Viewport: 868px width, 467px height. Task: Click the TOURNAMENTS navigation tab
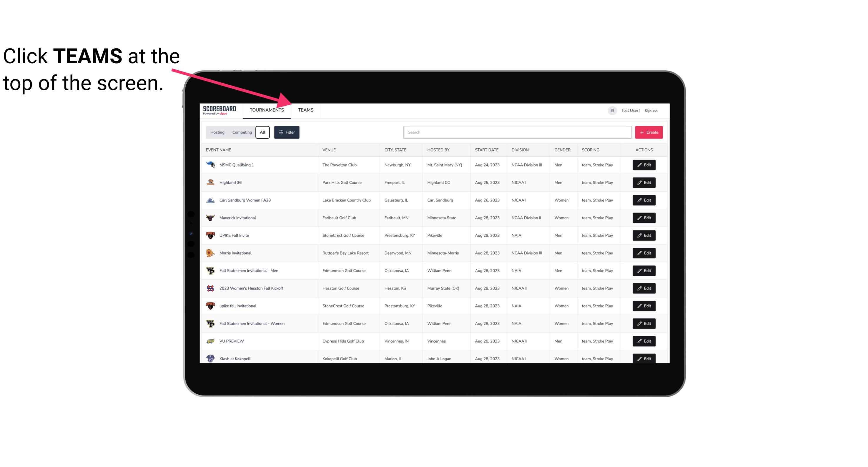[x=267, y=110]
